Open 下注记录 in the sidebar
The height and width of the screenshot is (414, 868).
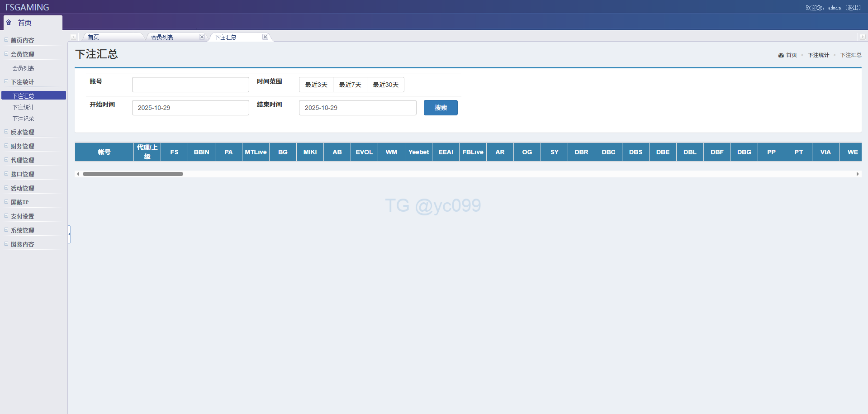tap(23, 119)
